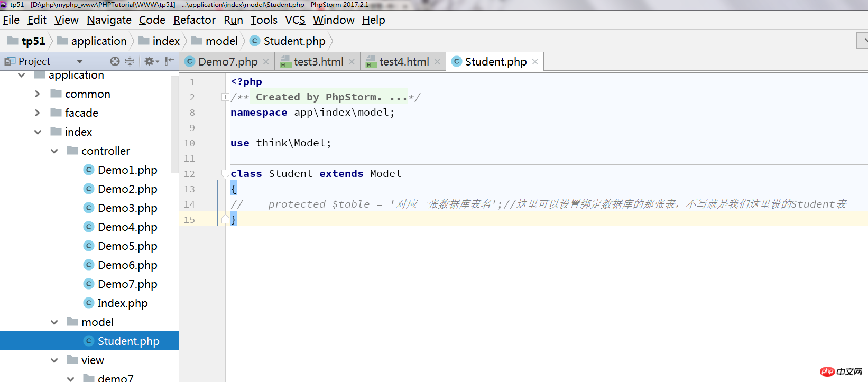This screenshot has height=382, width=868.
Task: Open the View menu
Action: coord(67,20)
